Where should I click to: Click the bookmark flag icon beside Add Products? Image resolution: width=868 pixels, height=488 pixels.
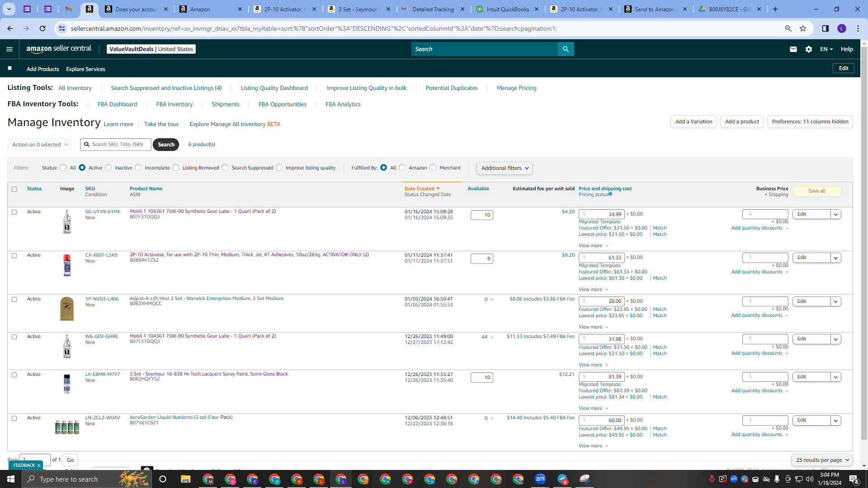(10, 68)
